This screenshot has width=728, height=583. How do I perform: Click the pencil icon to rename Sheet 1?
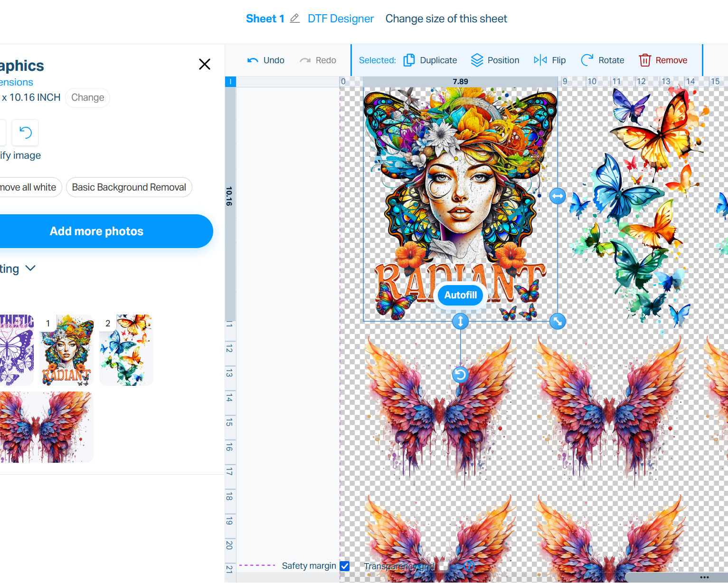(x=294, y=19)
